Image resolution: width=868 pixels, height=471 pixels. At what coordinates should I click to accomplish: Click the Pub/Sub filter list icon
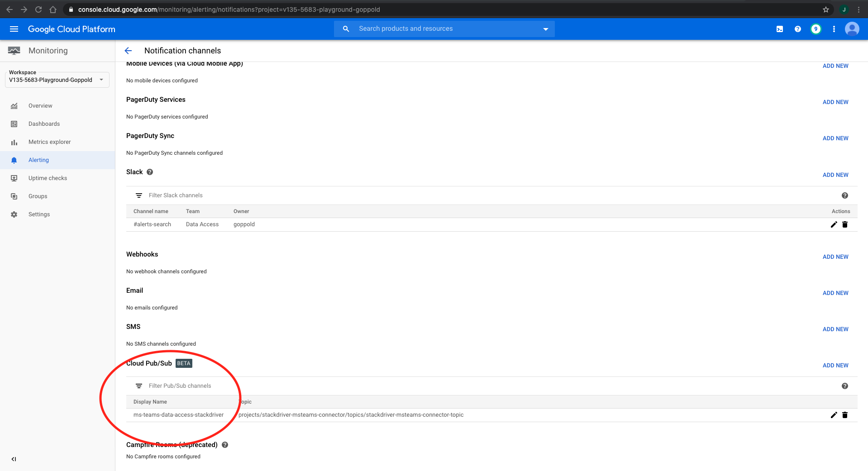(x=139, y=386)
